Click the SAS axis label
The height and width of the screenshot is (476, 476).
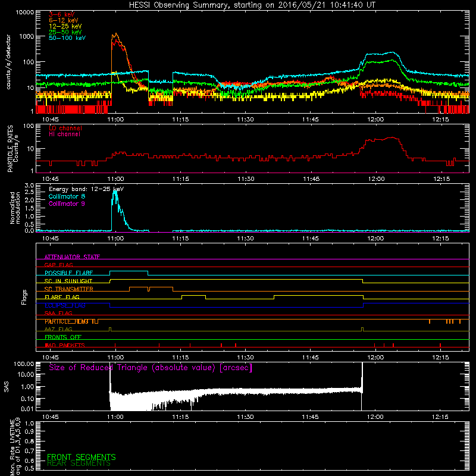click(7, 387)
